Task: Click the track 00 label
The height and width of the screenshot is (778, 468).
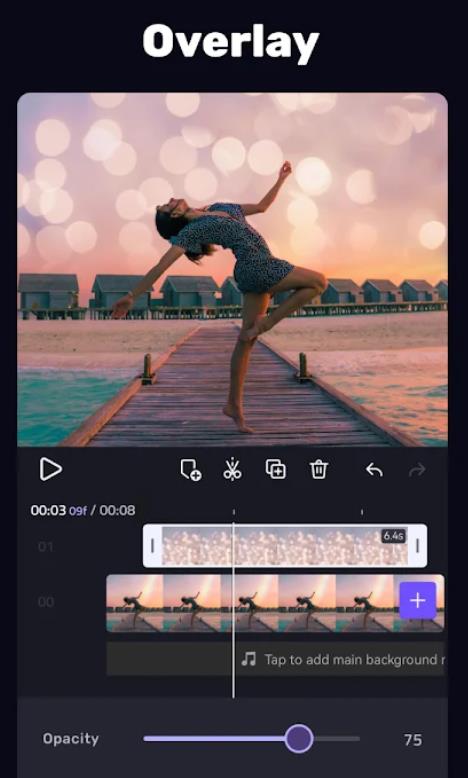Action: 46,602
